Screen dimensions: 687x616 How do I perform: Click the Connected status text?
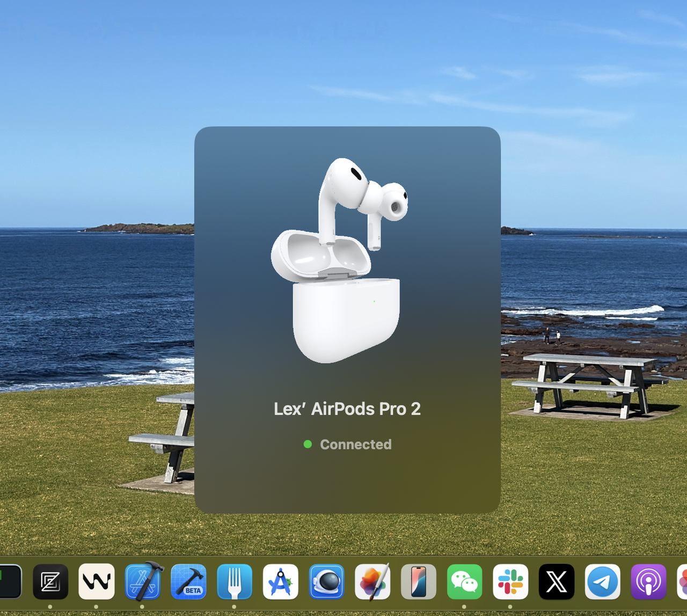(x=355, y=444)
